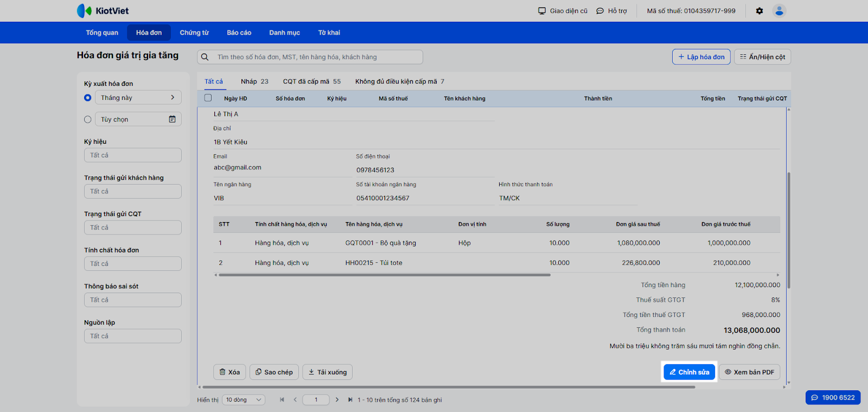Click the search magnifier icon

point(205,57)
